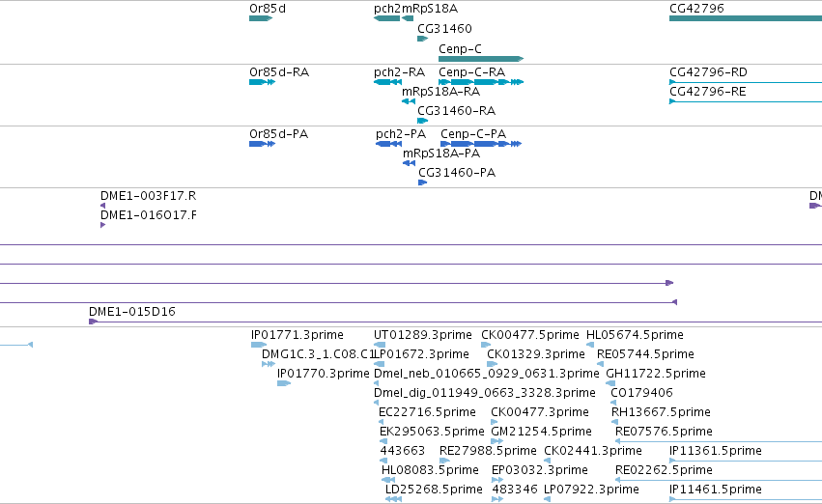Click the 483346 feature label
Screen dimensions: 822x504
[x=515, y=490]
